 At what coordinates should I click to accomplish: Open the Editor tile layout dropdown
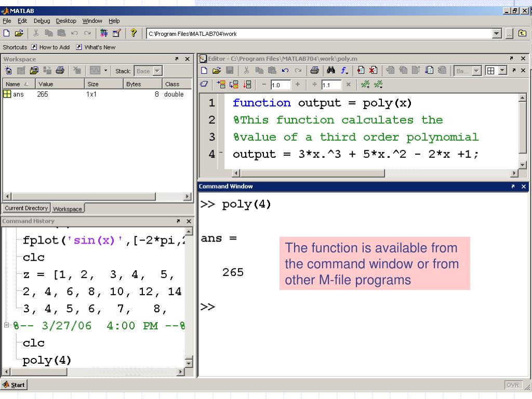tap(502, 71)
